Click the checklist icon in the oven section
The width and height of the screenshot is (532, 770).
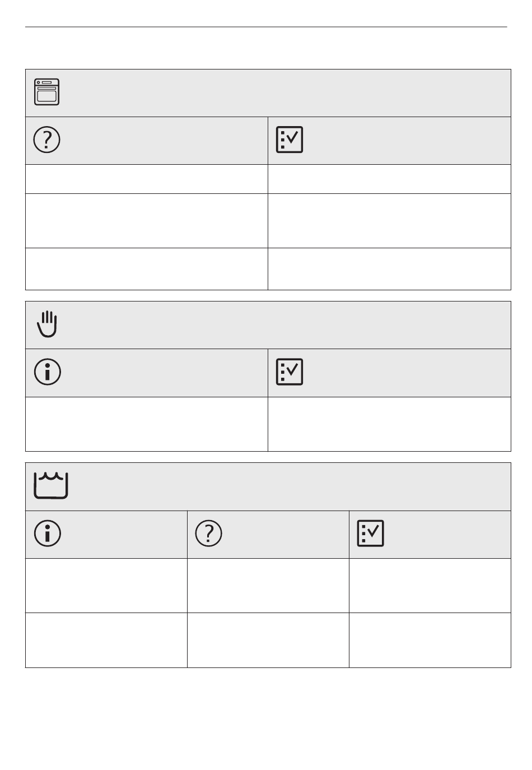coord(290,140)
